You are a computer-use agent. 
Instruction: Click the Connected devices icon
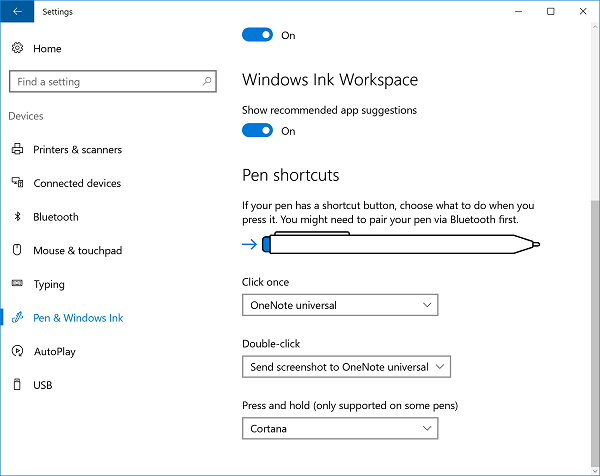pyautogui.click(x=17, y=183)
